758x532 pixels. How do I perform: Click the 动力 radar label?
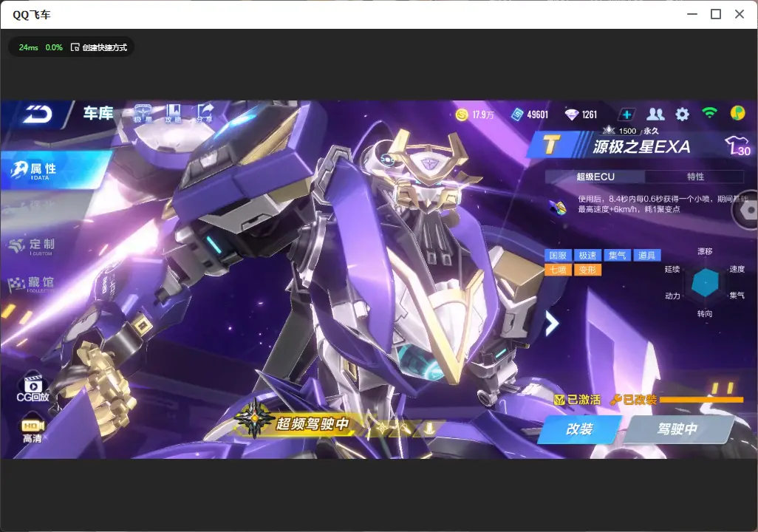pyautogui.click(x=672, y=296)
